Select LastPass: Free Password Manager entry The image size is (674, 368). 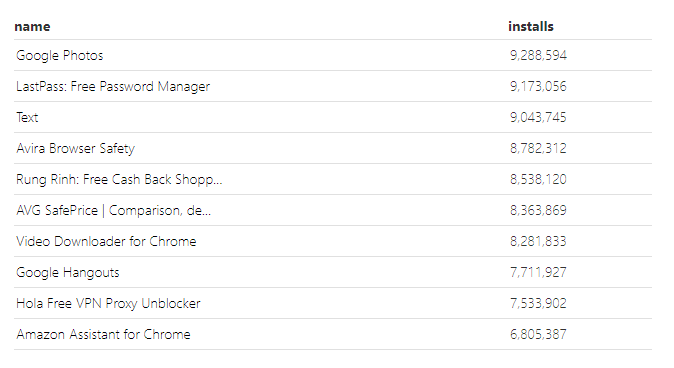[113, 86]
